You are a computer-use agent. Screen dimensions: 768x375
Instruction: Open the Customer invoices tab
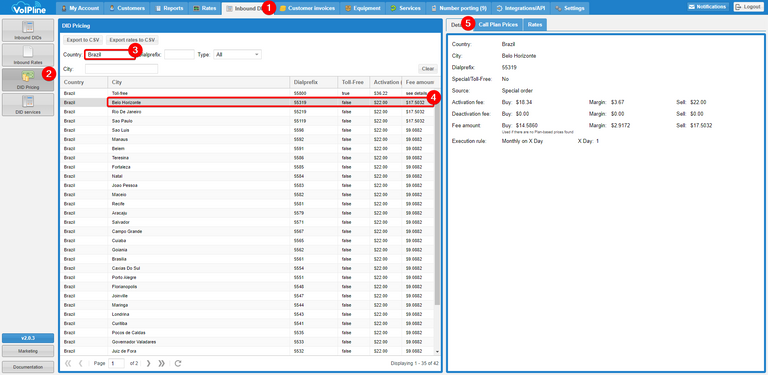307,8
